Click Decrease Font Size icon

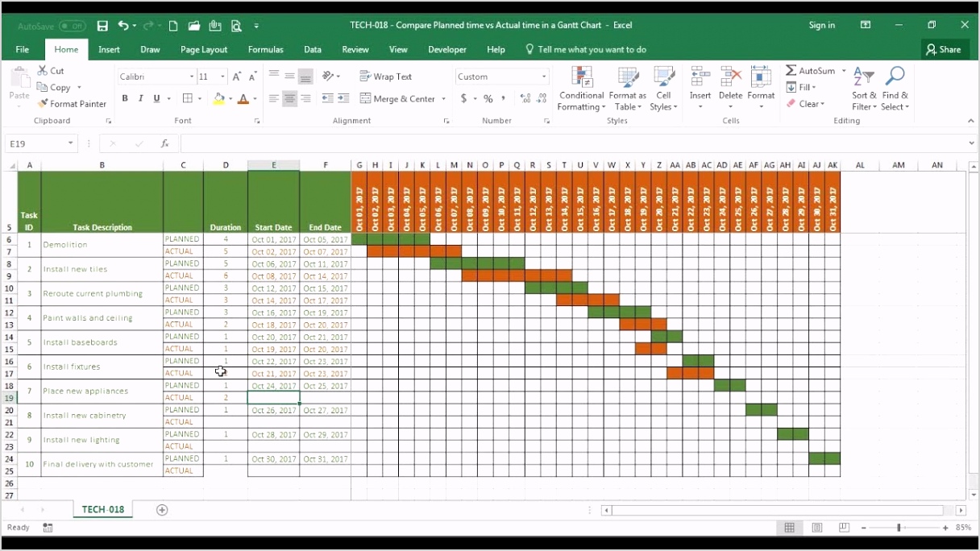[x=253, y=77]
